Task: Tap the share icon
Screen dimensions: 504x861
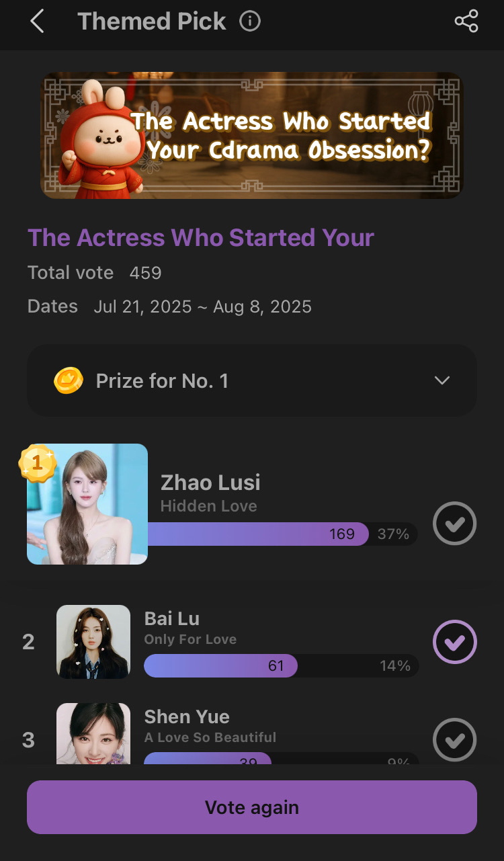Action: click(x=466, y=22)
